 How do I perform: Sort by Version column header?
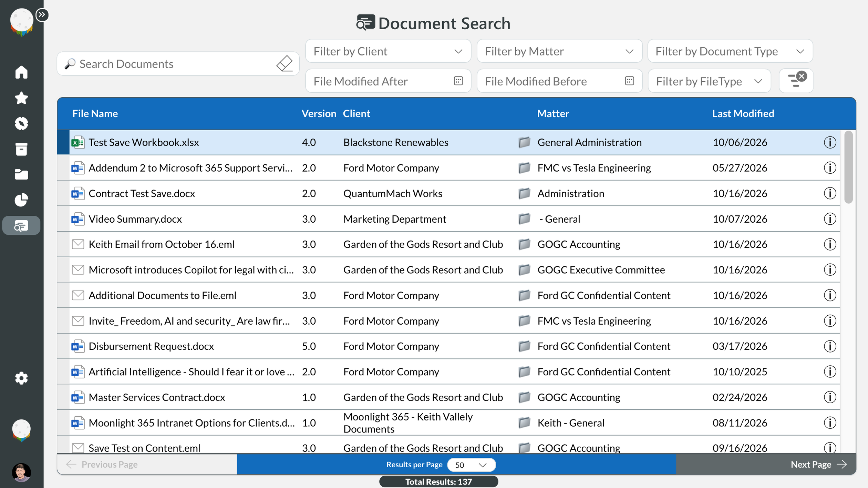point(319,113)
